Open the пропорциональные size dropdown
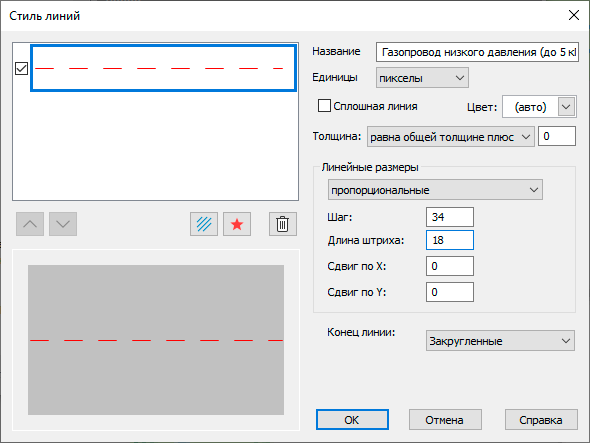Viewport: 590px width, 443px height. tap(435, 190)
